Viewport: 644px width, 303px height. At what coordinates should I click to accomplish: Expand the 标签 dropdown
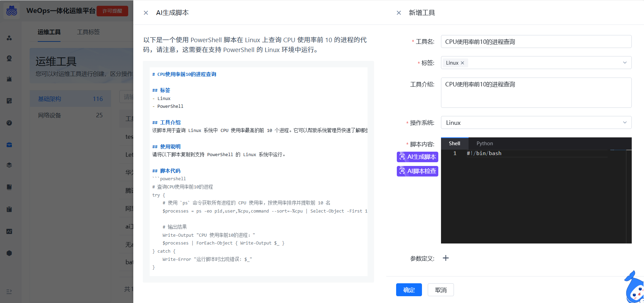pos(624,63)
